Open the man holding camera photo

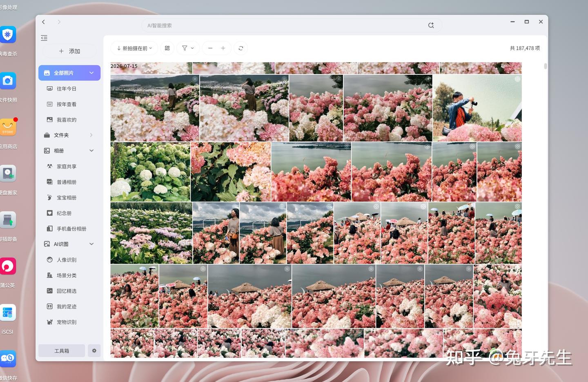[477, 108]
